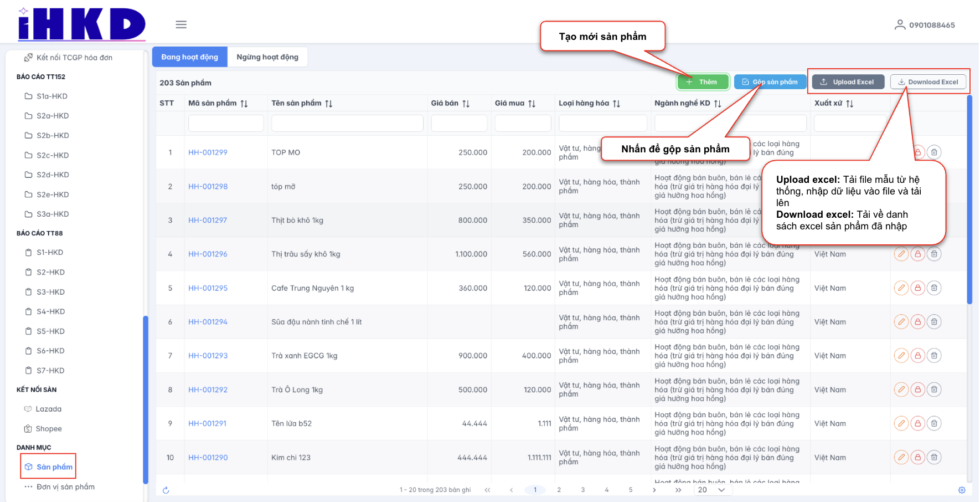Viewport: 980px width, 502px height.
Task: Go to last page of records
Action: click(678, 490)
